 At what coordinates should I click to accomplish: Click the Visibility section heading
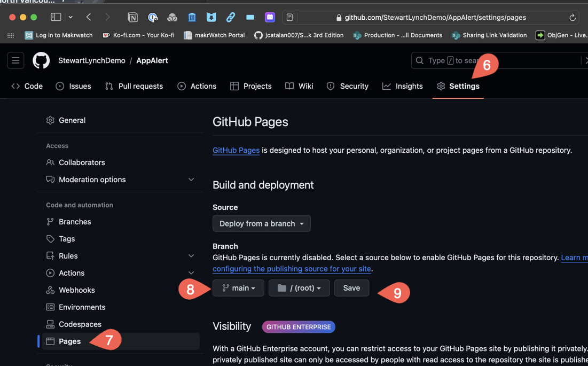pyautogui.click(x=232, y=326)
